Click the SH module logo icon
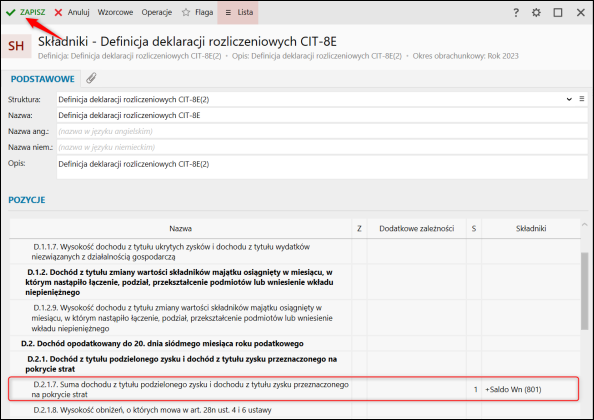Screen dimensions: 594x420 (16, 46)
